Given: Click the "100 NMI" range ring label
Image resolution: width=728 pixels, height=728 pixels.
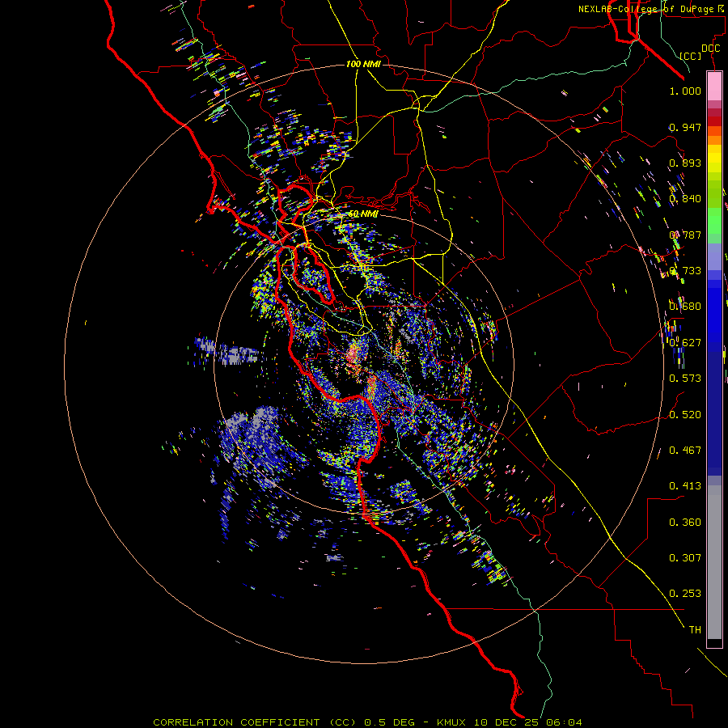Looking at the screenshot, I should pos(363,64).
